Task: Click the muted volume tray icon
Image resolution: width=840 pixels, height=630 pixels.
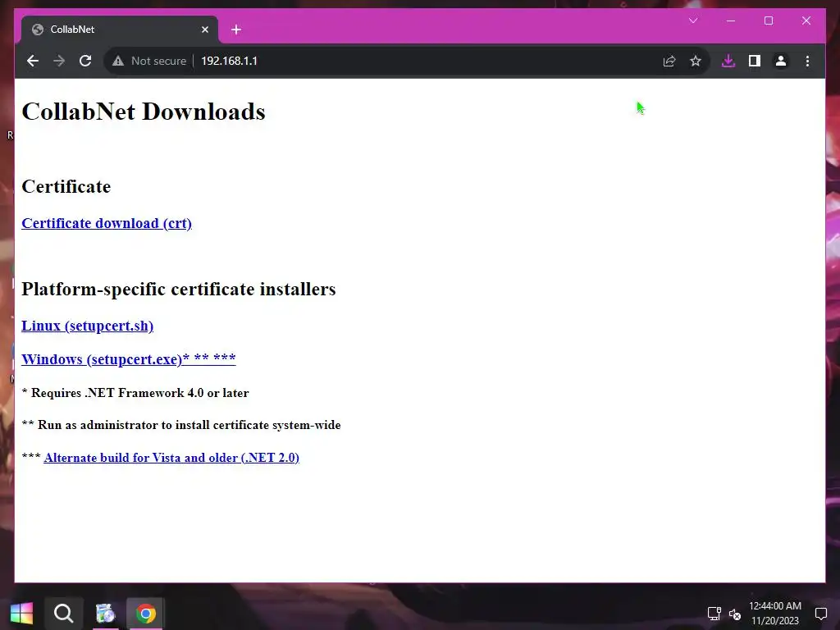Action: pyautogui.click(x=735, y=614)
